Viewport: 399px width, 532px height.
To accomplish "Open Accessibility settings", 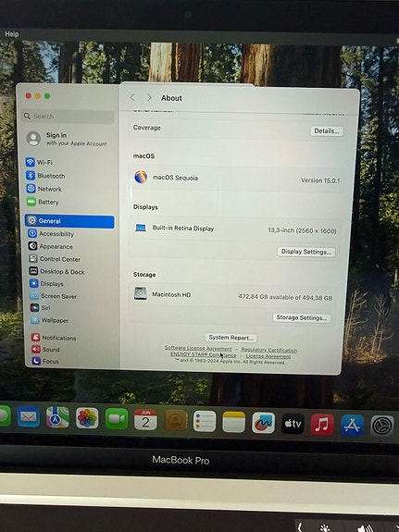I will [51, 234].
